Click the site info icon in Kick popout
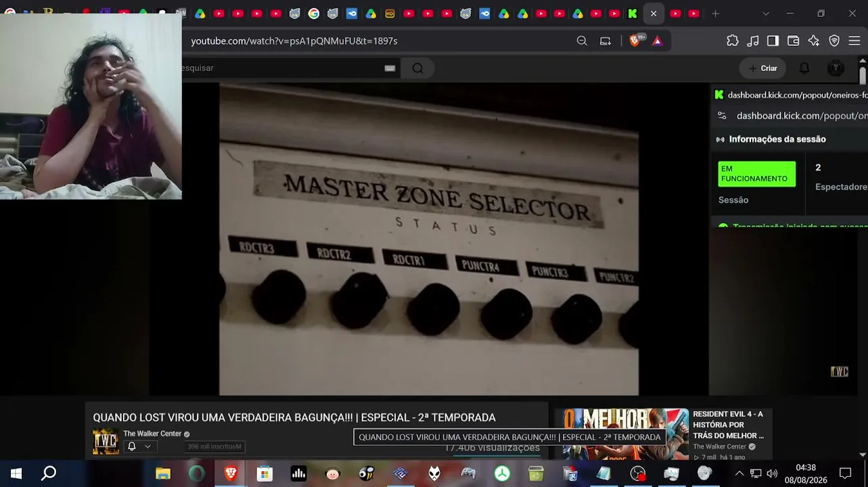This screenshot has width=868, height=487. pos(722,116)
